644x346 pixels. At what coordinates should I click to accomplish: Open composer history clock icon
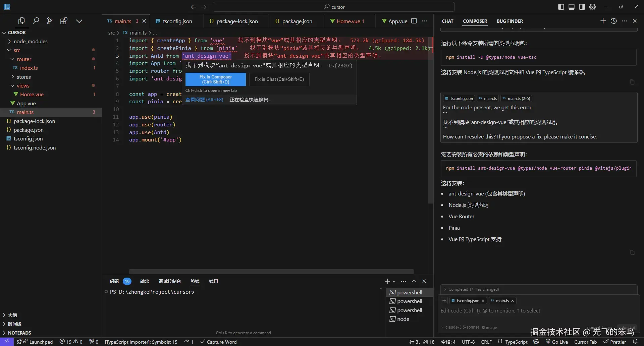[x=613, y=21]
